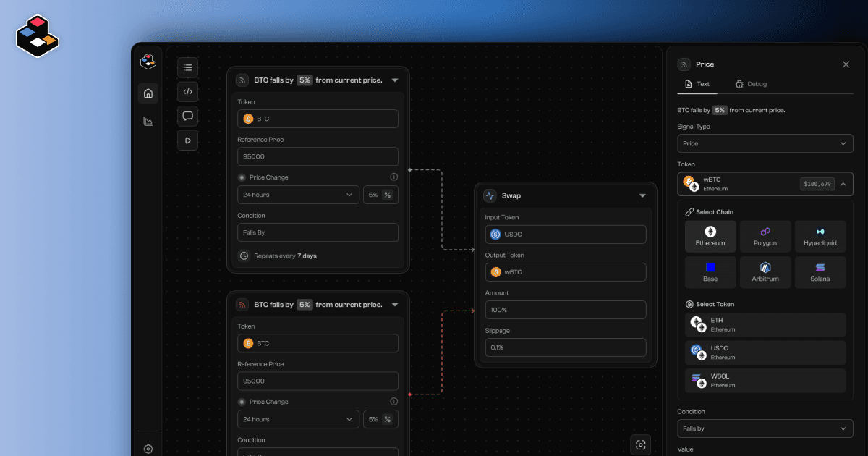Choose ETH from Select Token list

[x=765, y=324]
